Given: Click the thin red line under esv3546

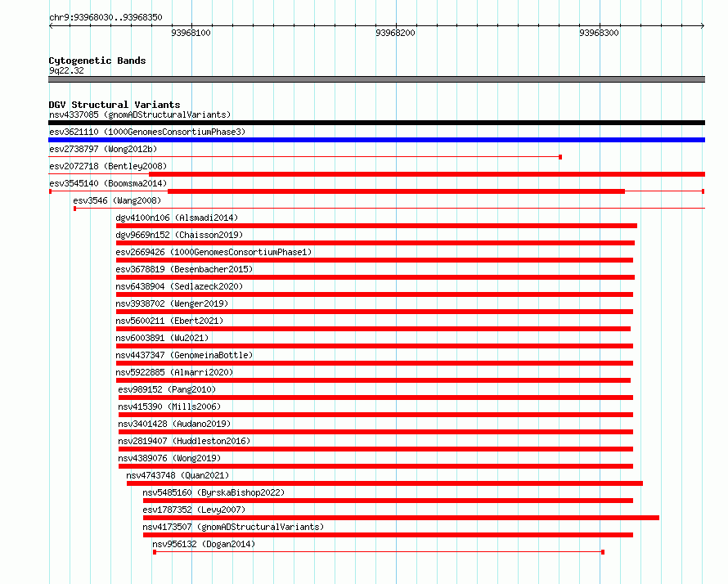Looking at the screenshot, I should [x=389, y=209].
